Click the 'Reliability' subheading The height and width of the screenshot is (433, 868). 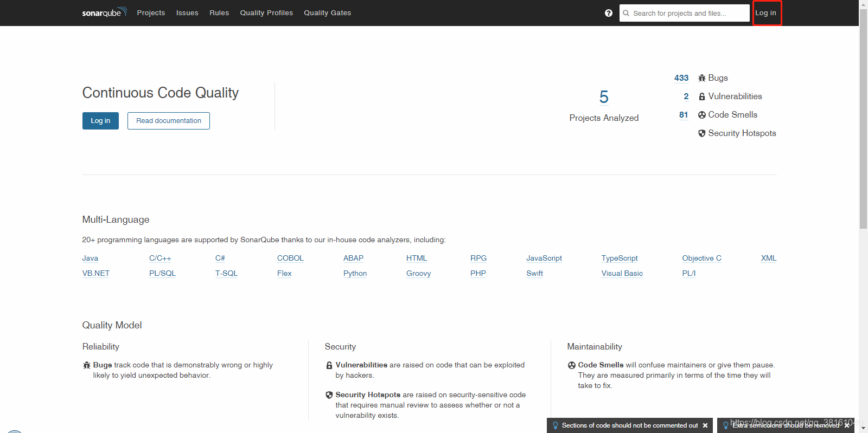click(101, 347)
